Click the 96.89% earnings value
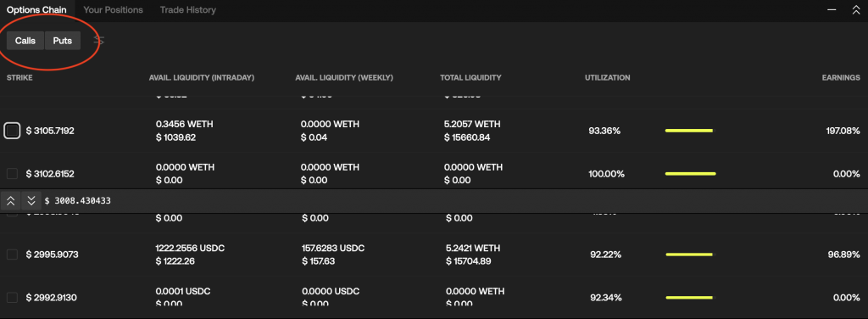 click(843, 255)
